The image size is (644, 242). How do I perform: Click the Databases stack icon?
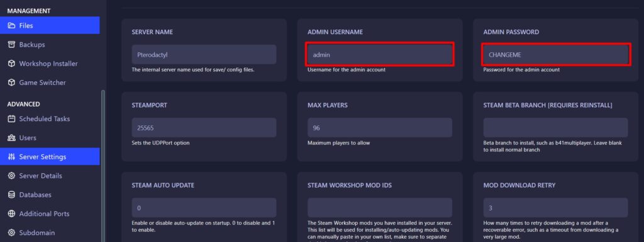click(11, 195)
